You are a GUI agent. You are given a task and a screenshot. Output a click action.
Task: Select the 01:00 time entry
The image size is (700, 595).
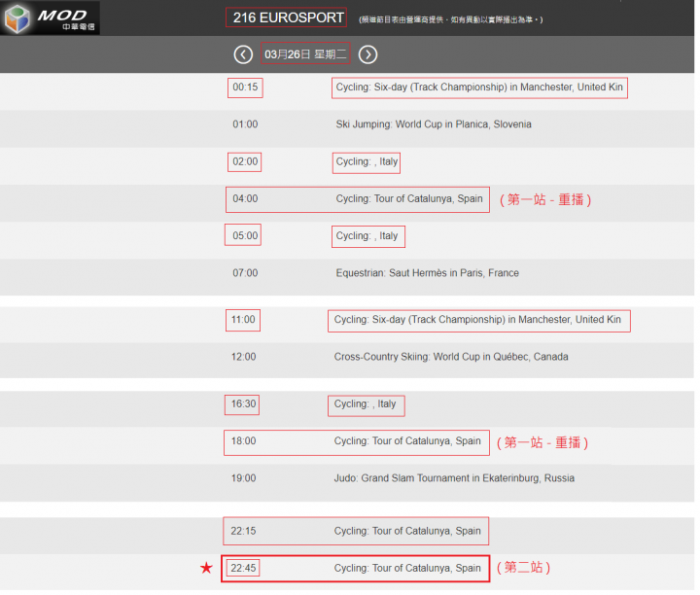(245, 124)
